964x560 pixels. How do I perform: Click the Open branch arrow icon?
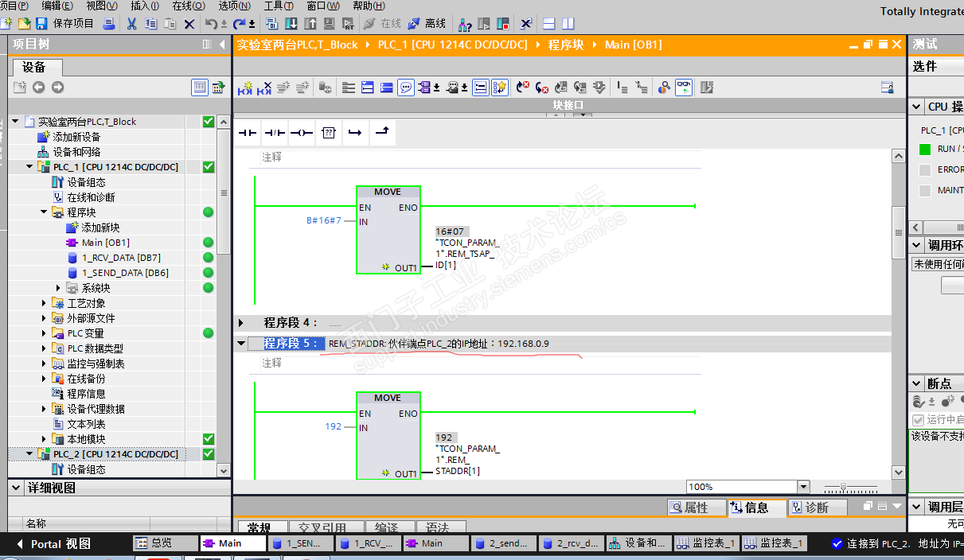(x=355, y=133)
